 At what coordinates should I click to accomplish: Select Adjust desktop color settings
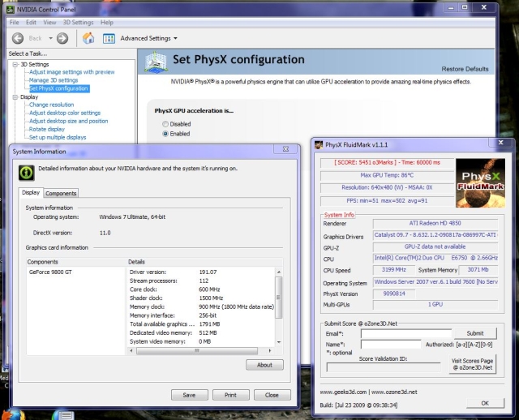[x=65, y=113]
